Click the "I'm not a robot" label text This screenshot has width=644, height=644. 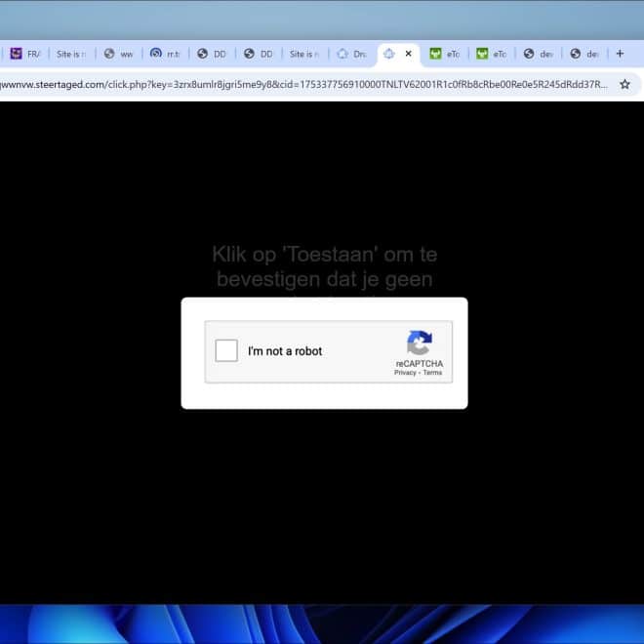[285, 351]
